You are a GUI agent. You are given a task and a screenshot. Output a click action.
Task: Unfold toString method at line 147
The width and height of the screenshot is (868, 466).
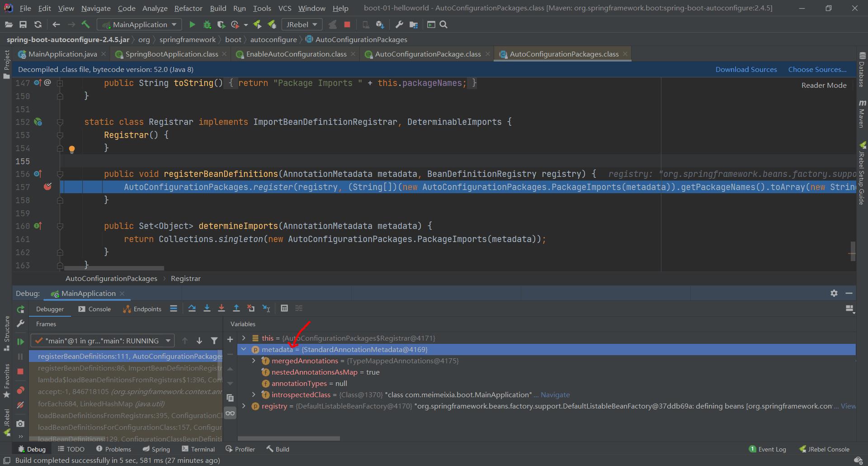click(x=60, y=83)
